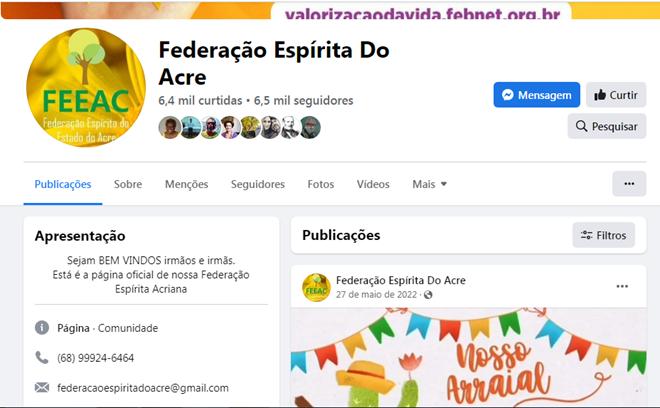Click the page info icon next to Página
This screenshot has width=660, height=408.
(x=42, y=327)
